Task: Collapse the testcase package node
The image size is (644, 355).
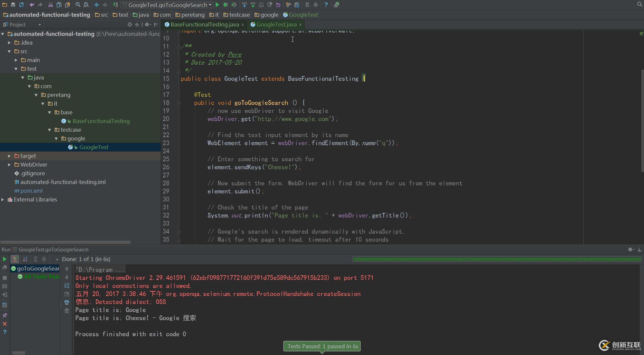Action: [50, 130]
